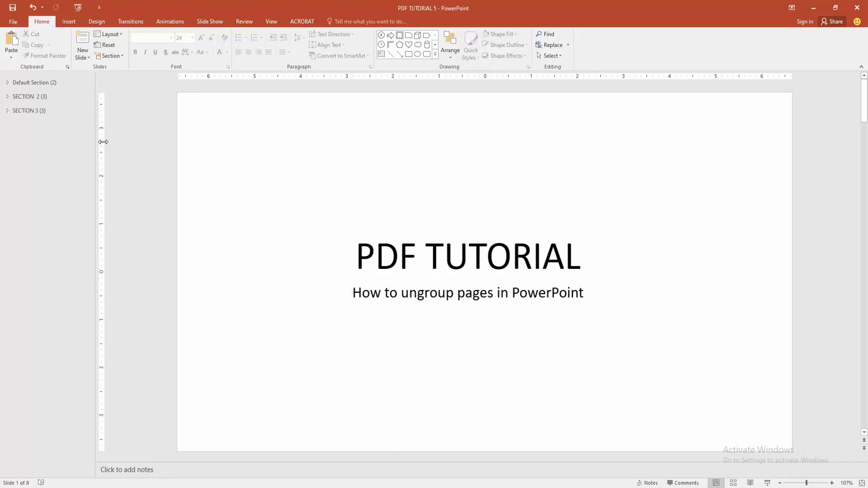Click the zoom slider handle
Screen dimensions: 868x488
point(806,483)
